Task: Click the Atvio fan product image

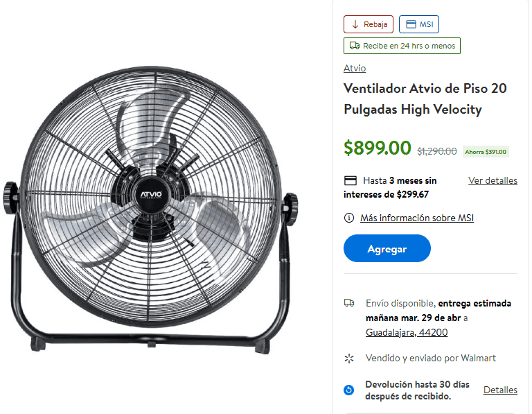Action: [151, 207]
